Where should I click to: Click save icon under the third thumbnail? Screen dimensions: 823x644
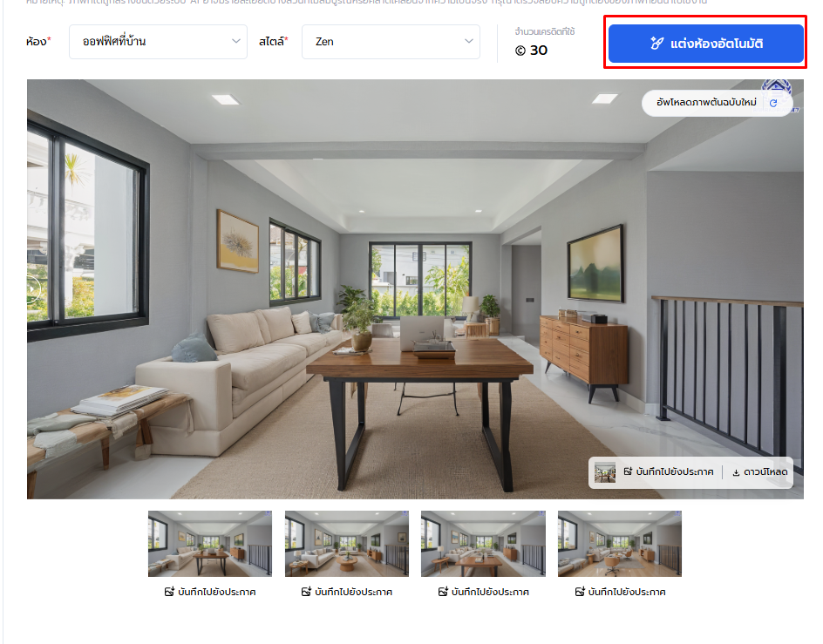click(x=443, y=592)
